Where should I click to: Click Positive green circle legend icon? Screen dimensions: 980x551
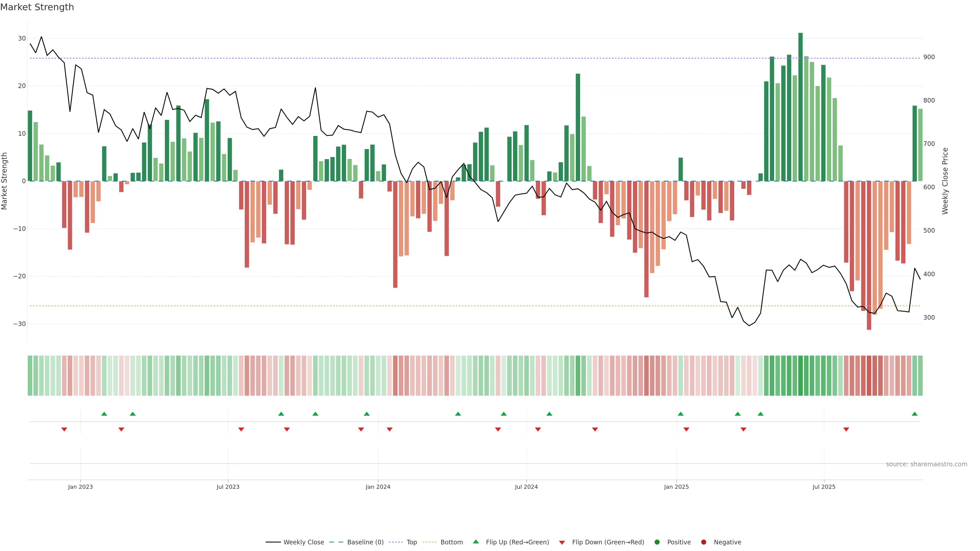coord(657,542)
